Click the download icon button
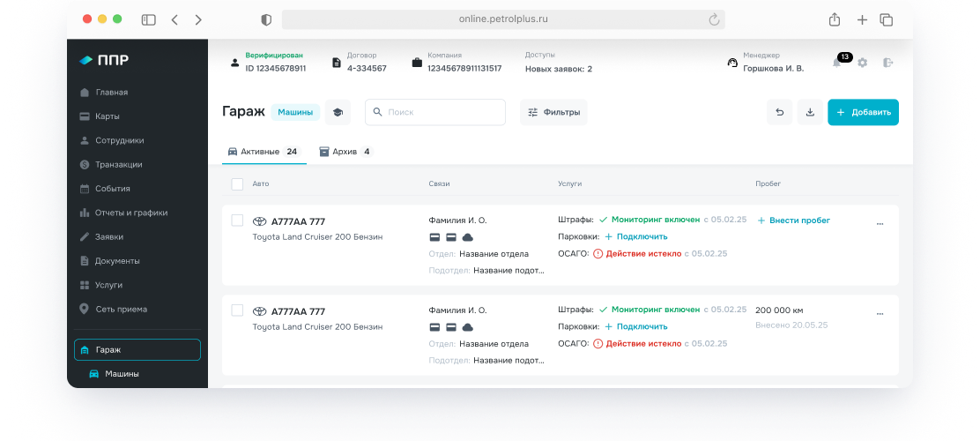Screen dimensions: 980x441 pos(810,113)
